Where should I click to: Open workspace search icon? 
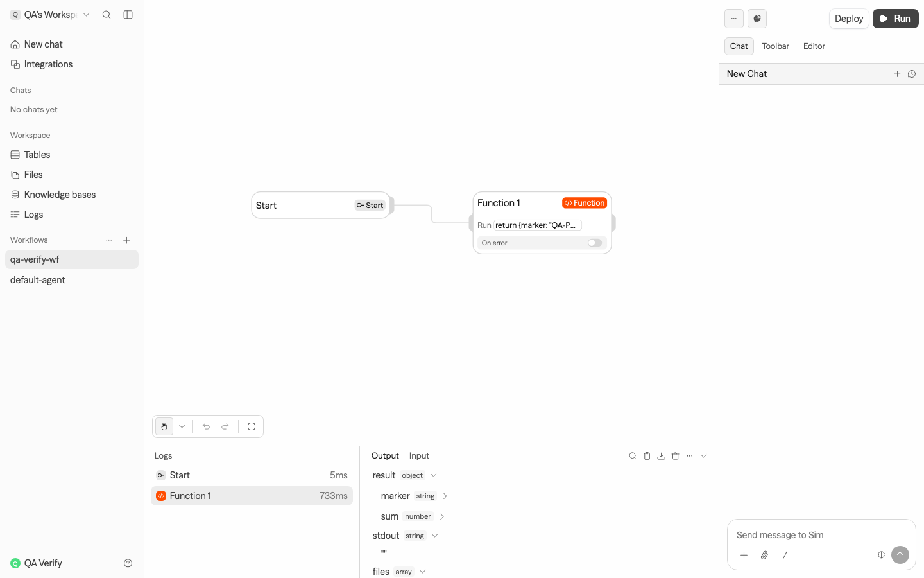(107, 15)
